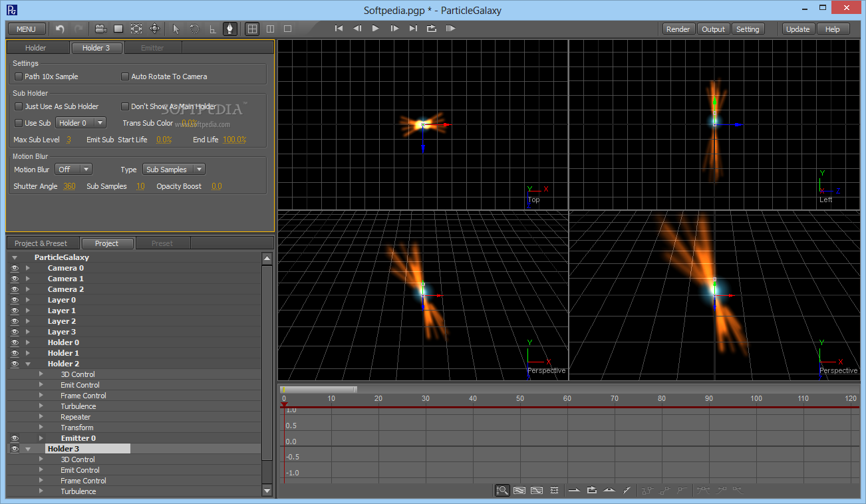Select the rotate circle tool
This screenshot has height=504, width=866.
click(x=194, y=29)
